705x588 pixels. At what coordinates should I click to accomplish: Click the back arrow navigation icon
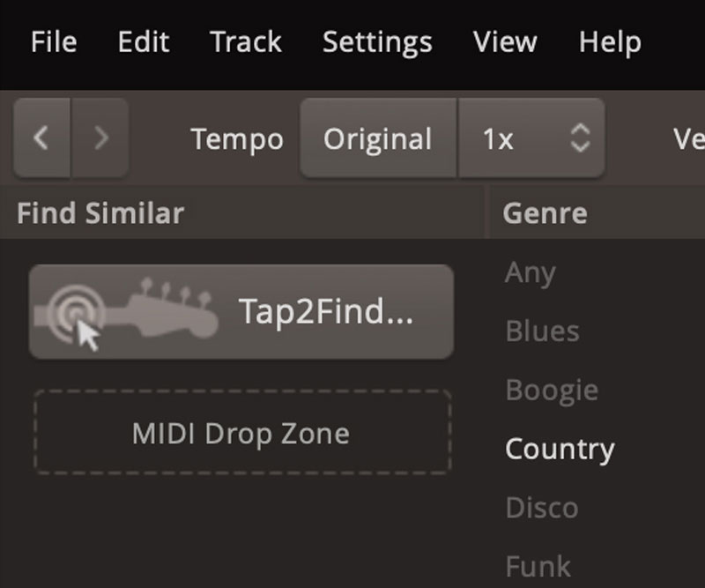(x=41, y=138)
